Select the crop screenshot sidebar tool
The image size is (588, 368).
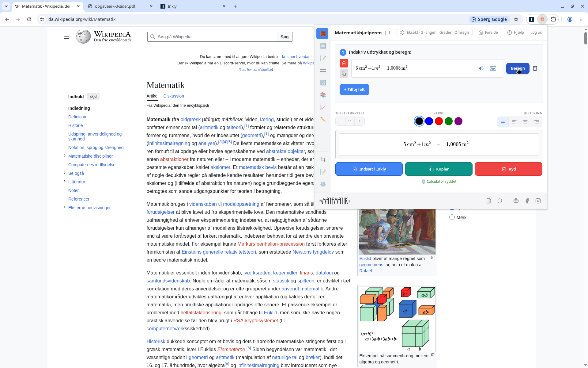tap(323, 159)
